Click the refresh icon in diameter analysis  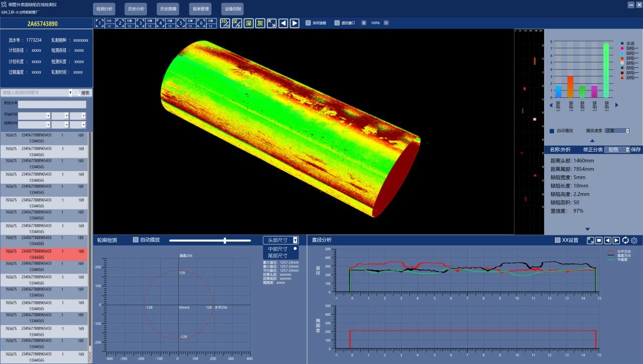click(x=625, y=240)
